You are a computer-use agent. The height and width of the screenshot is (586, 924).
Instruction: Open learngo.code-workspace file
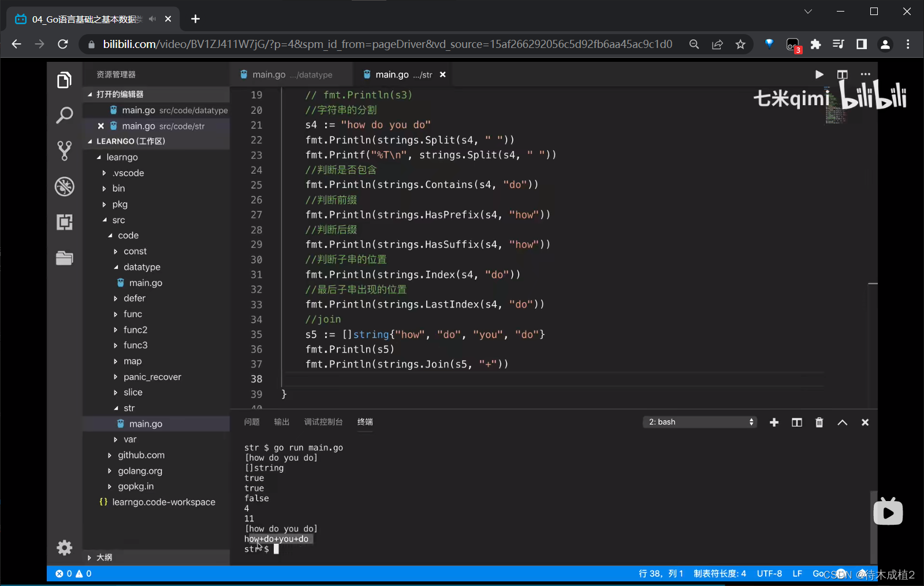click(156, 502)
